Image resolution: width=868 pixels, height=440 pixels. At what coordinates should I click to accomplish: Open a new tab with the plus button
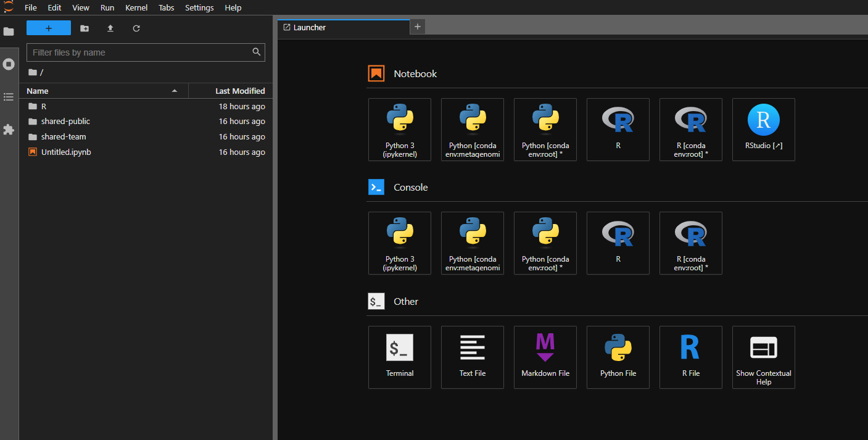[x=417, y=27]
